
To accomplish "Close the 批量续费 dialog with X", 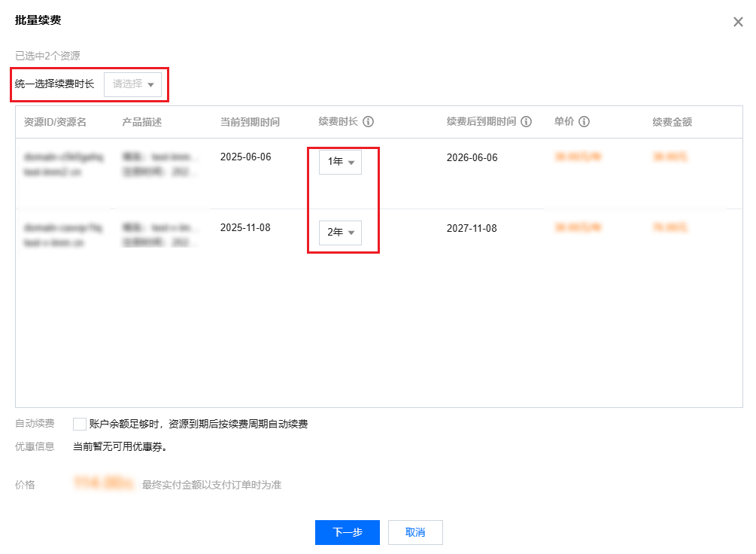I will pyautogui.click(x=738, y=22).
